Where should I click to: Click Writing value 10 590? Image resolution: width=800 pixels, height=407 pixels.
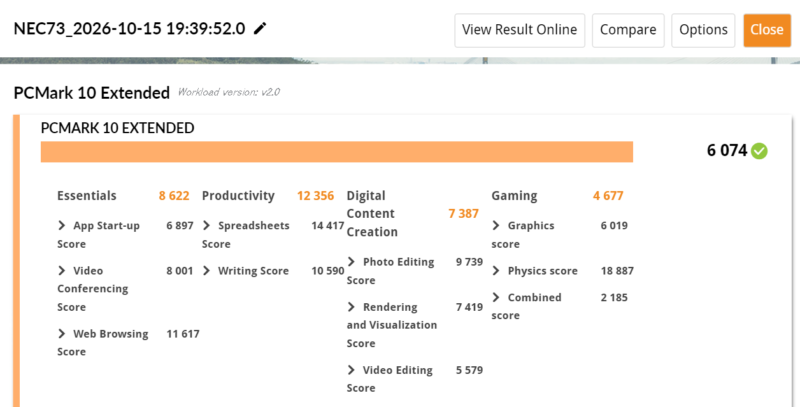328,270
